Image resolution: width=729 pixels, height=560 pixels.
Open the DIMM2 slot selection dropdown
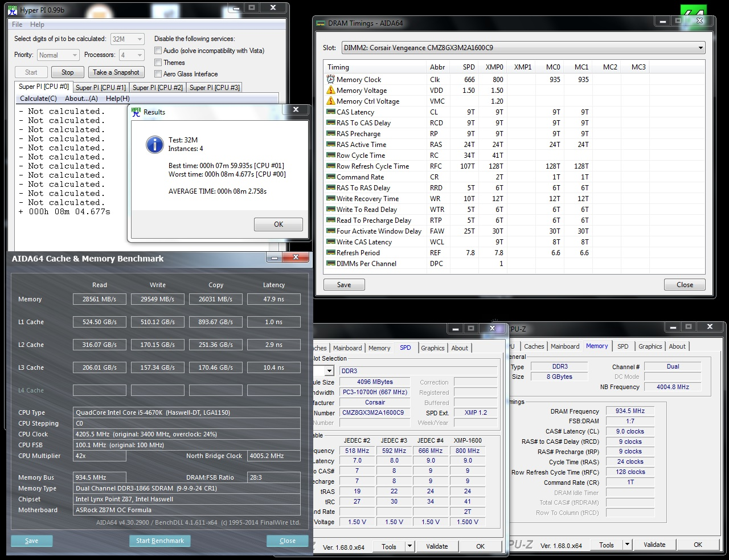523,48
